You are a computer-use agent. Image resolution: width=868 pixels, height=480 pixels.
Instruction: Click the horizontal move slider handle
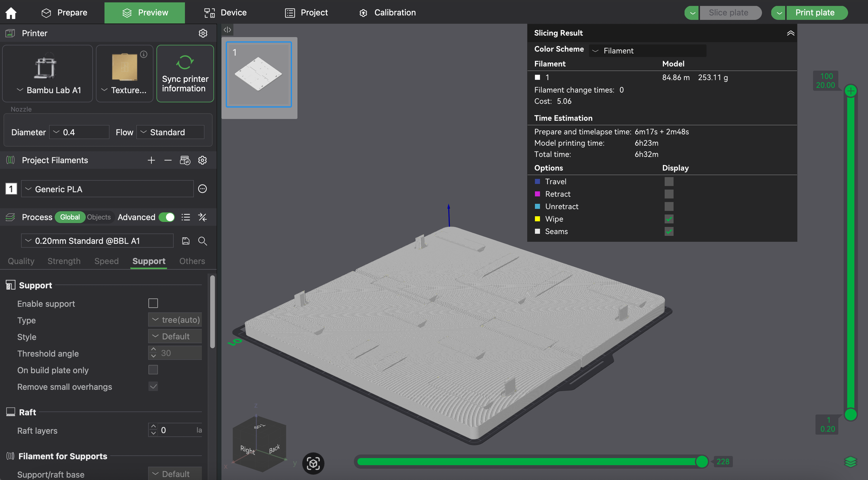[702, 462]
